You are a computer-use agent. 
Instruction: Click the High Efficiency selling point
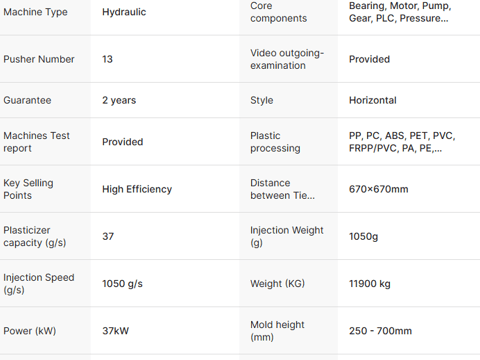(137, 189)
